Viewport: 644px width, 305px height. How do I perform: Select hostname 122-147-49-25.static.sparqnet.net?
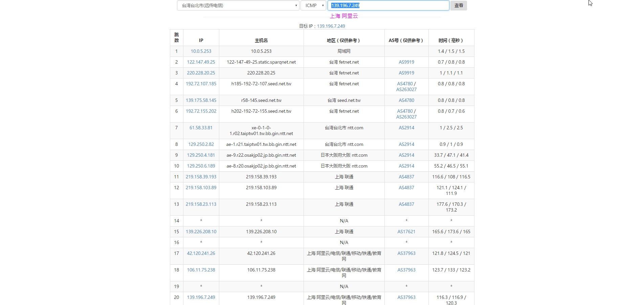coord(261,62)
